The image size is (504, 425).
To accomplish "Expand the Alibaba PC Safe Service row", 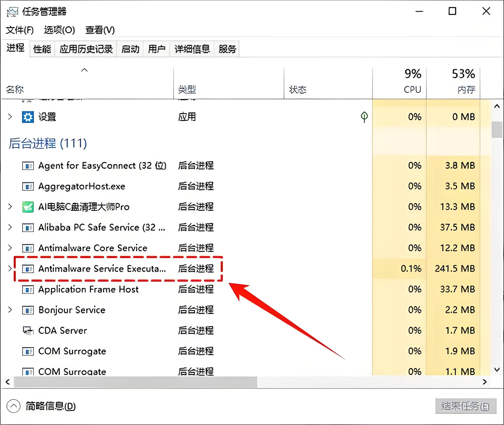I will point(10,227).
